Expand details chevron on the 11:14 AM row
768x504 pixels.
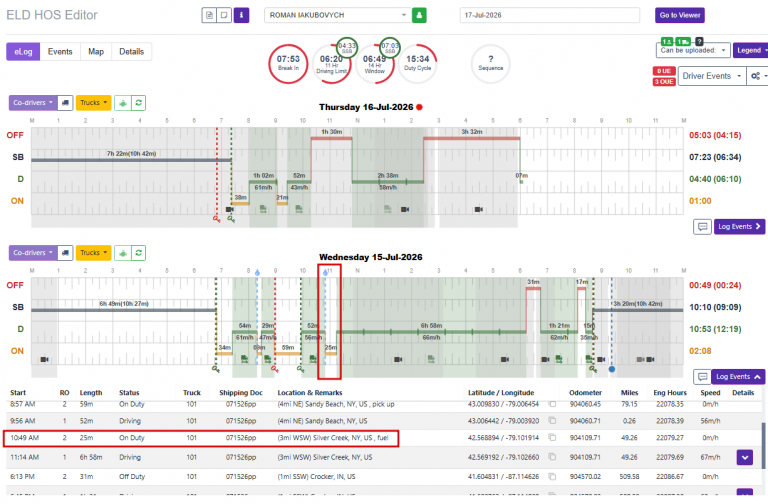[744, 457]
